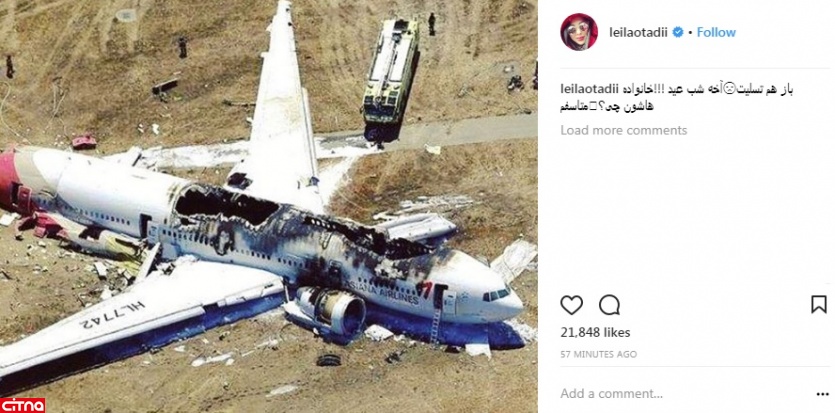Expand Load more comments
This screenshot has height=413, width=835.
(624, 130)
